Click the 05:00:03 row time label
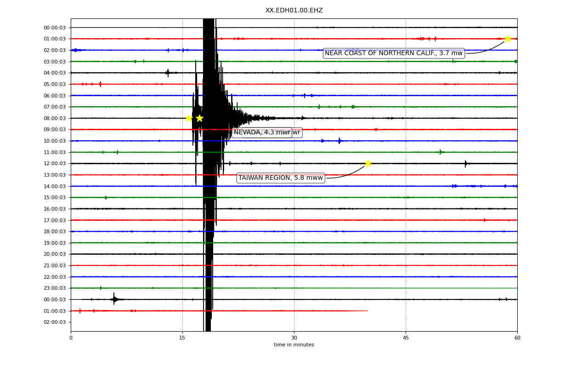The height and width of the screenshot is (368, 588). pyautogui.click(x=55, y=84)
